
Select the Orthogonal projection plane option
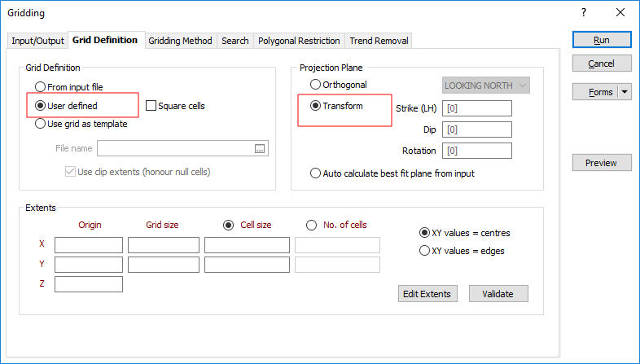point(316,85)
